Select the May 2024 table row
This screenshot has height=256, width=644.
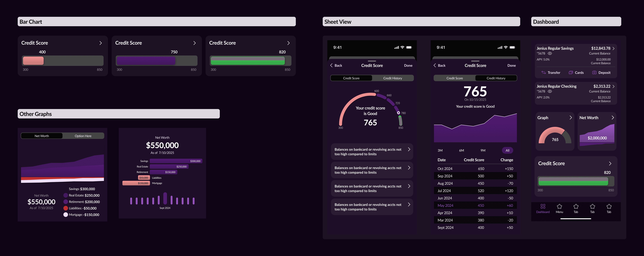475,205
